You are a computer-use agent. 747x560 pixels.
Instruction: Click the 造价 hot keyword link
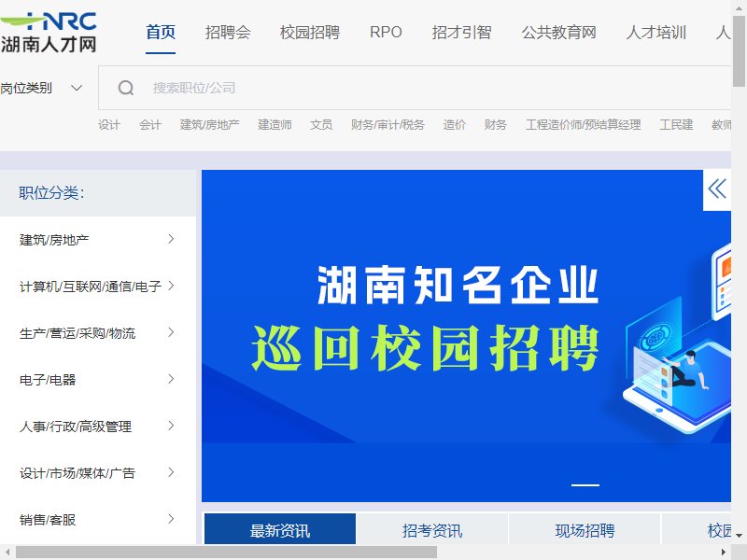pos(454,125)
